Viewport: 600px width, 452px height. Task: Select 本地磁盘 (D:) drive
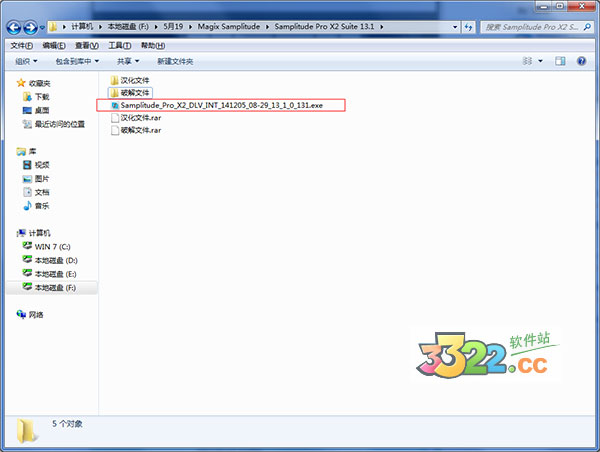(x=56, y=261)
